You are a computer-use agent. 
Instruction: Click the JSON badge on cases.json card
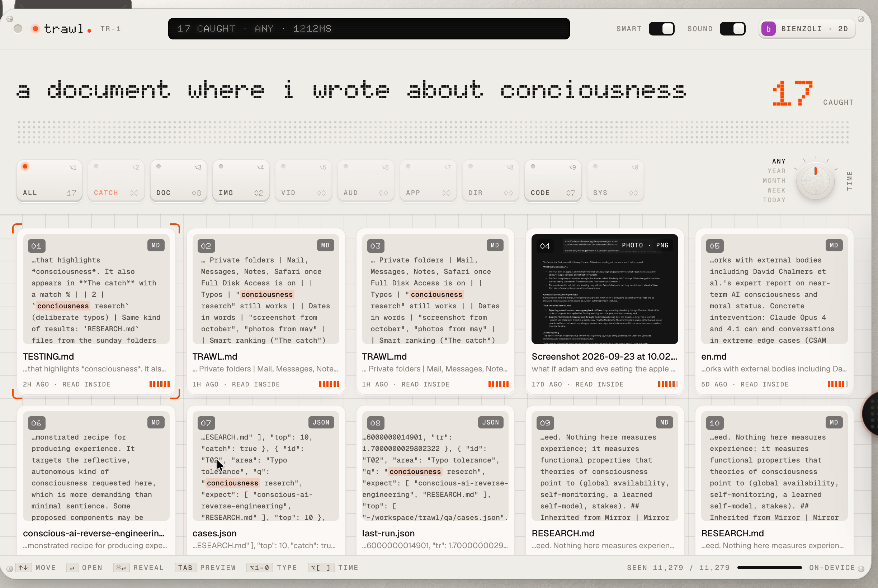[x=321, y=423]
